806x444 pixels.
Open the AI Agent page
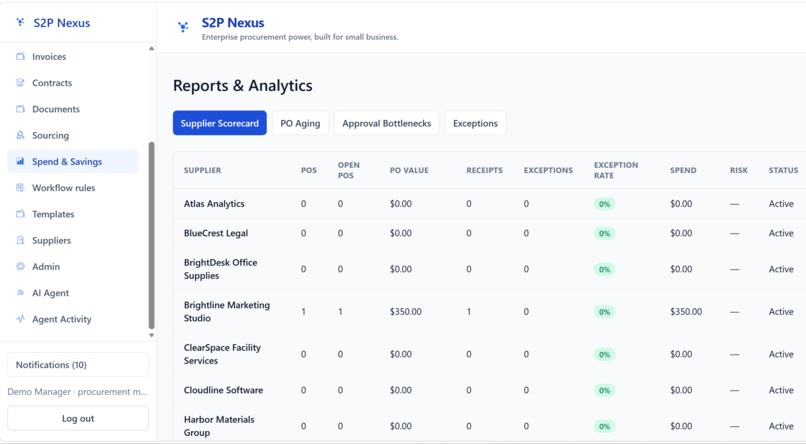[73, 292]
